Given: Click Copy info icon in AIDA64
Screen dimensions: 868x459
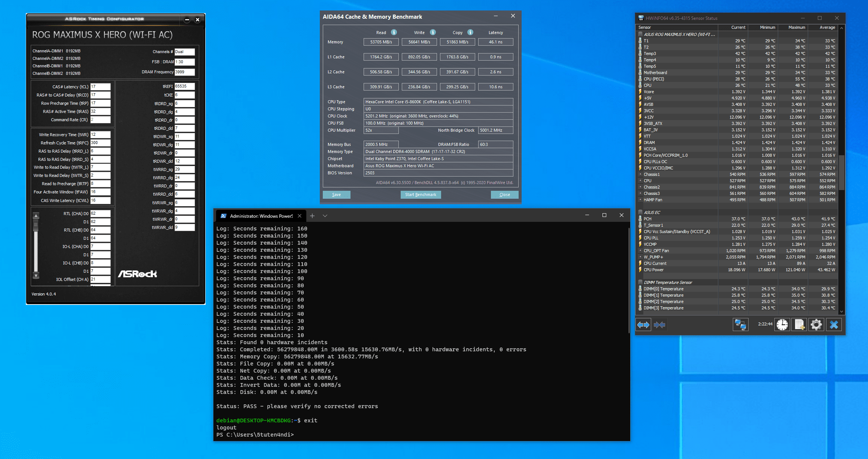Looking at the screenshot, I should pyautogui.click(x=470, y=32).
